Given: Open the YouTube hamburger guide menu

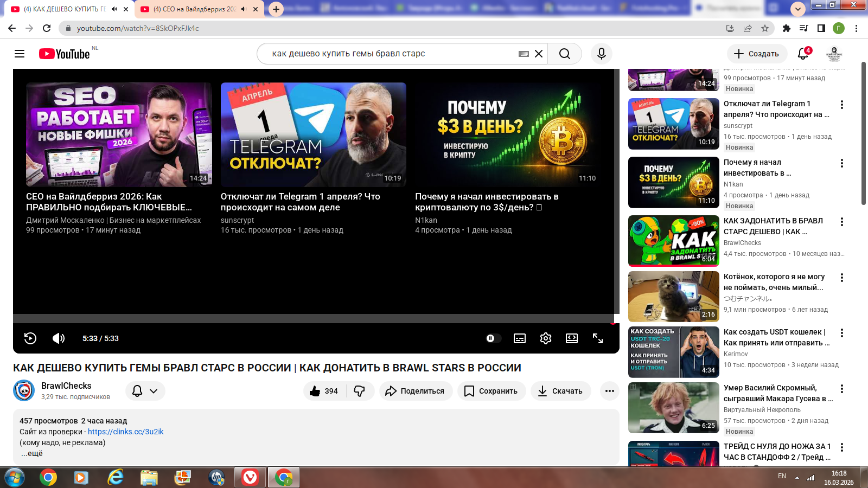Looking at the screenshot, I should pos(20,54).
